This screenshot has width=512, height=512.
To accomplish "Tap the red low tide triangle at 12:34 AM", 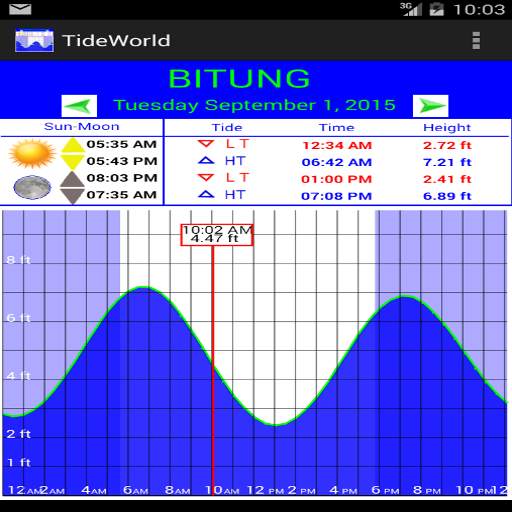I will 206,144.
